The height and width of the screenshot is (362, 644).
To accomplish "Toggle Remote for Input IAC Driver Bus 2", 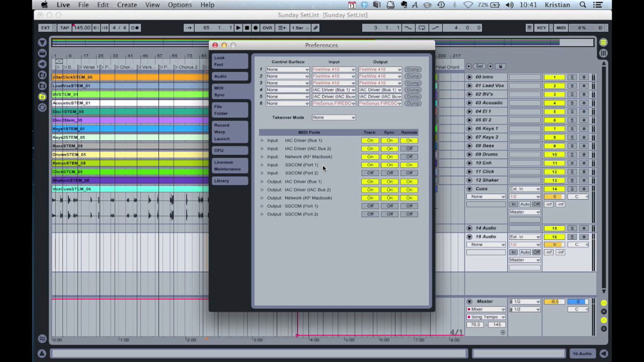I will click(x=409, y=149).
